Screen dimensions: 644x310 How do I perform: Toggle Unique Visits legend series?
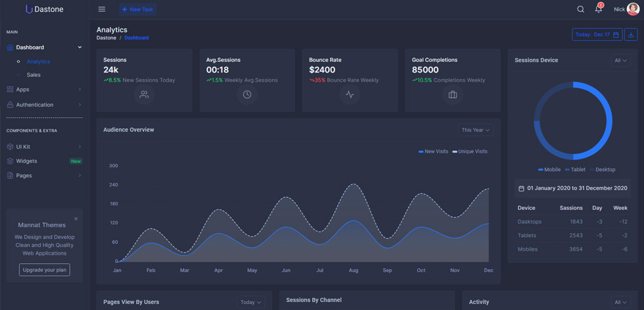point(470,152)
